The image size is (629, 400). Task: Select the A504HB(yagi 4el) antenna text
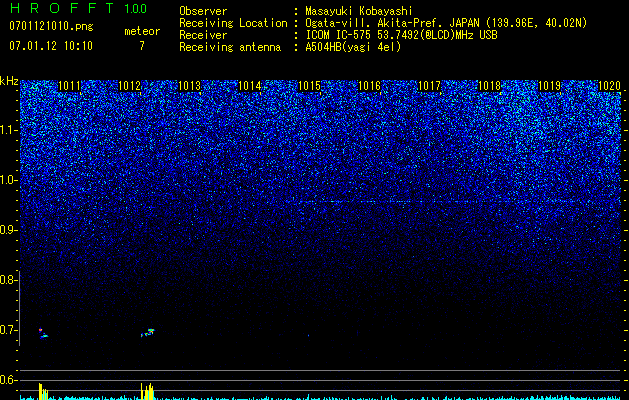(x=353, y=47)
